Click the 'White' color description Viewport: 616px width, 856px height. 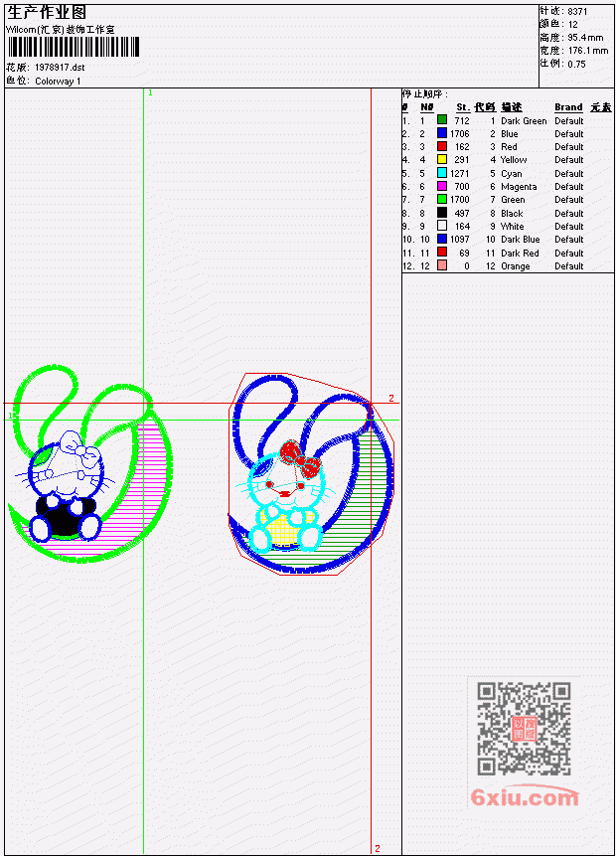(x=512, y=226)
